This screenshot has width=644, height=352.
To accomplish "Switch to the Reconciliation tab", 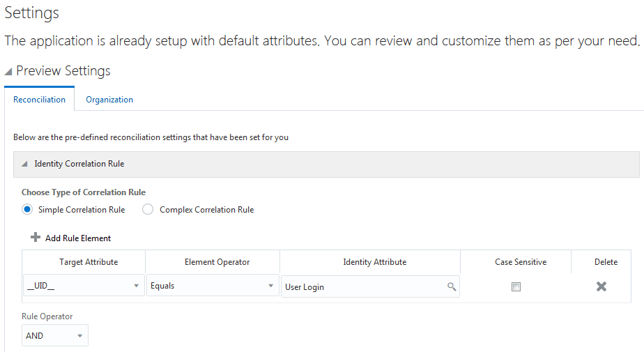I will pos(40,100).
